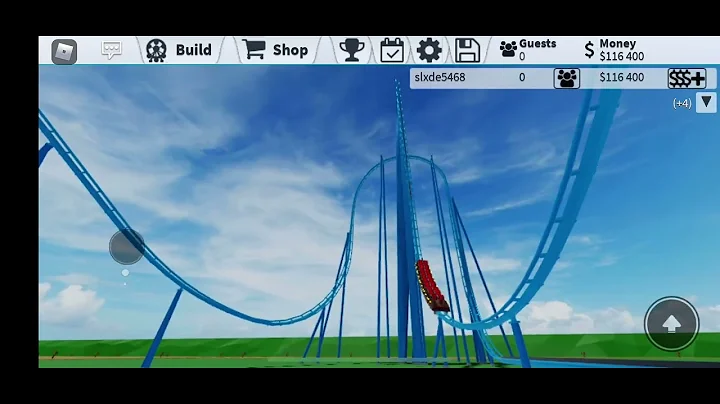The width and height of the screenshot is (720, 404).
Task: Open the Build menu
Action: (x=179, y=50)
